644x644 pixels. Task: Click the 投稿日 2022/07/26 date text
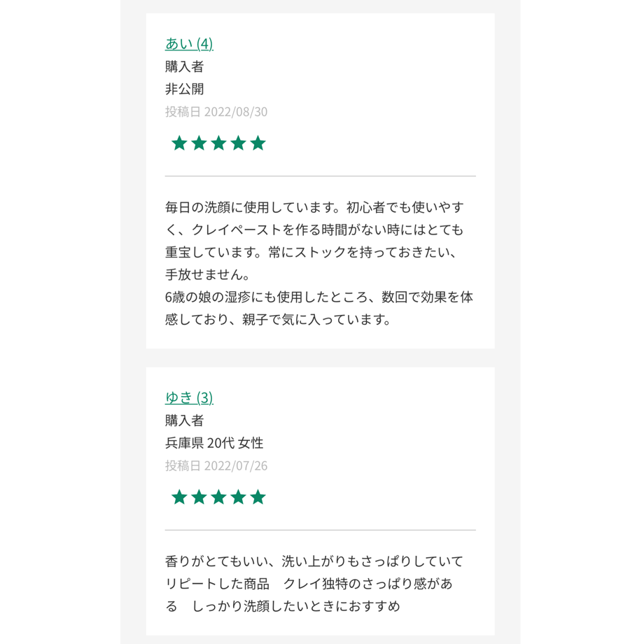point(216,466)
